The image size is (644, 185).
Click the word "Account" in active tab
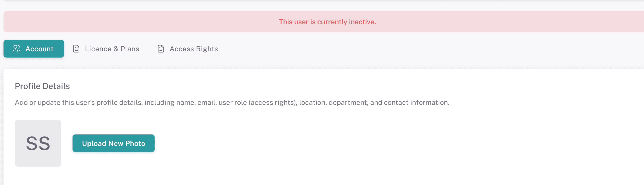click(x=39, y=49)
